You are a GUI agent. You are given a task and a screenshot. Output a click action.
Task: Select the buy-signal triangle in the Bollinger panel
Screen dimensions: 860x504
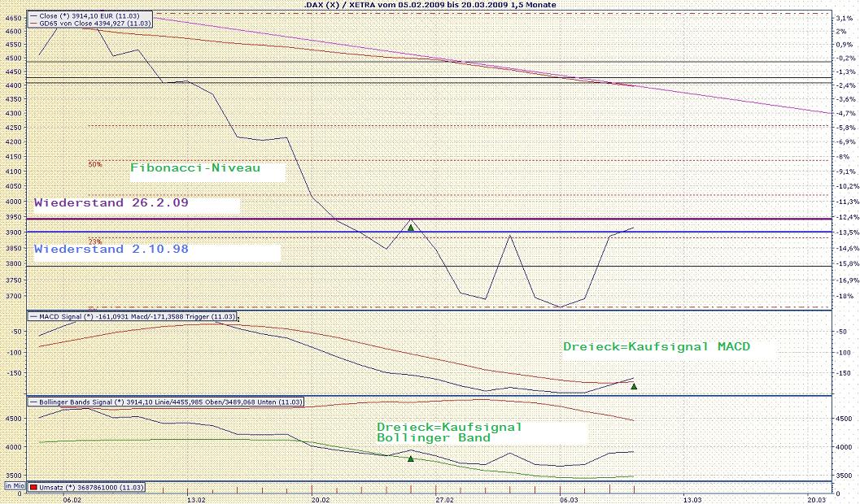coord(411,459)
